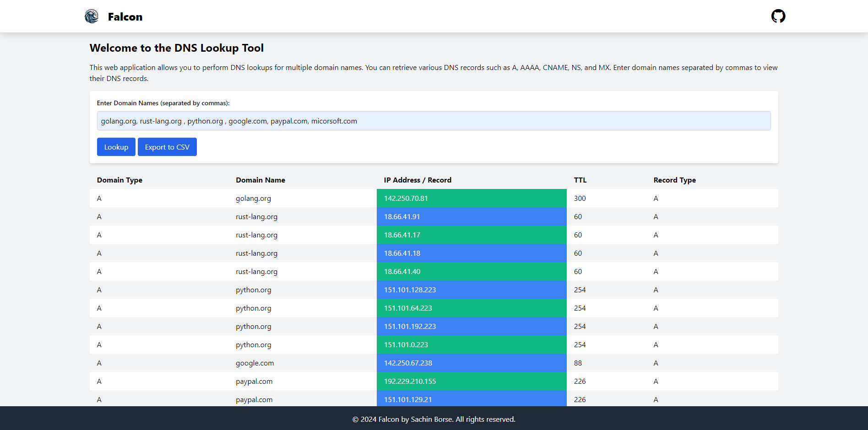
Task: Click rust-lang.org in the 18.66.41.91 row
Action: point(256,217)
